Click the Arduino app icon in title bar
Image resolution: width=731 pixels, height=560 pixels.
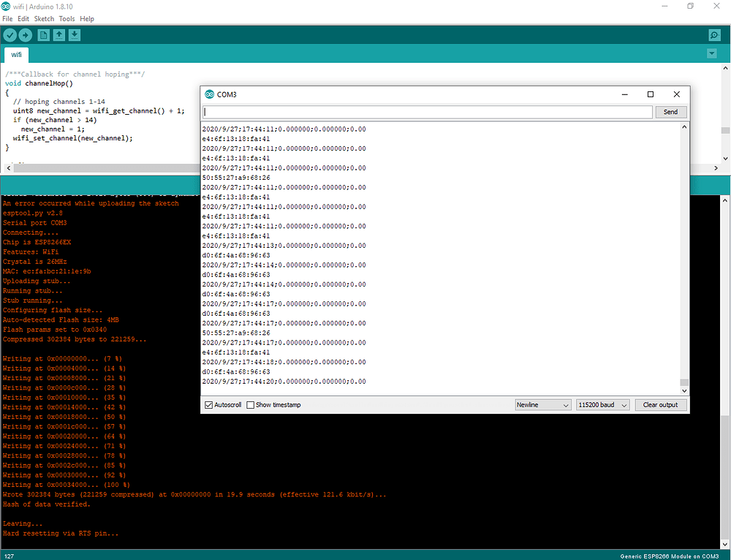[x=6, y=6]
